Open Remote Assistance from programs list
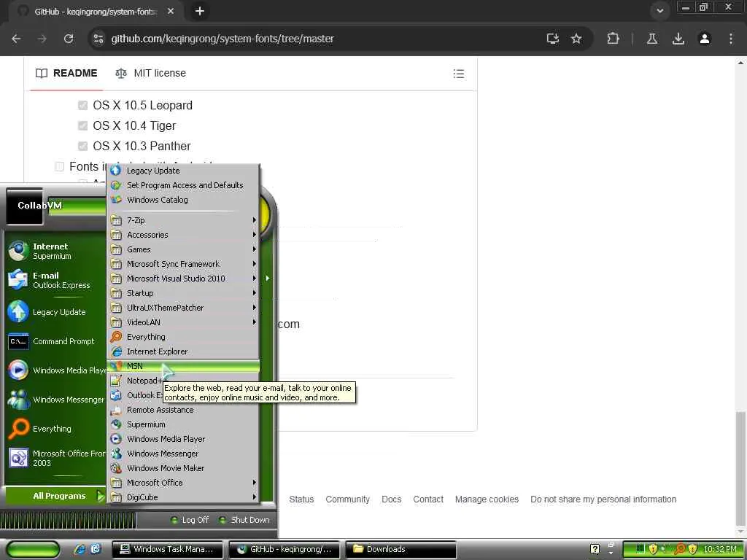The image size is (747, 560). coord(183,410)
